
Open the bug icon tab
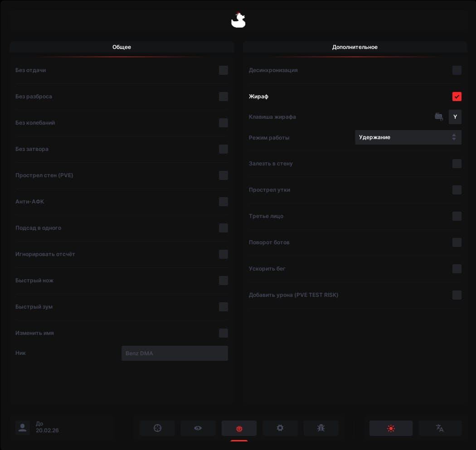(321, 428)
